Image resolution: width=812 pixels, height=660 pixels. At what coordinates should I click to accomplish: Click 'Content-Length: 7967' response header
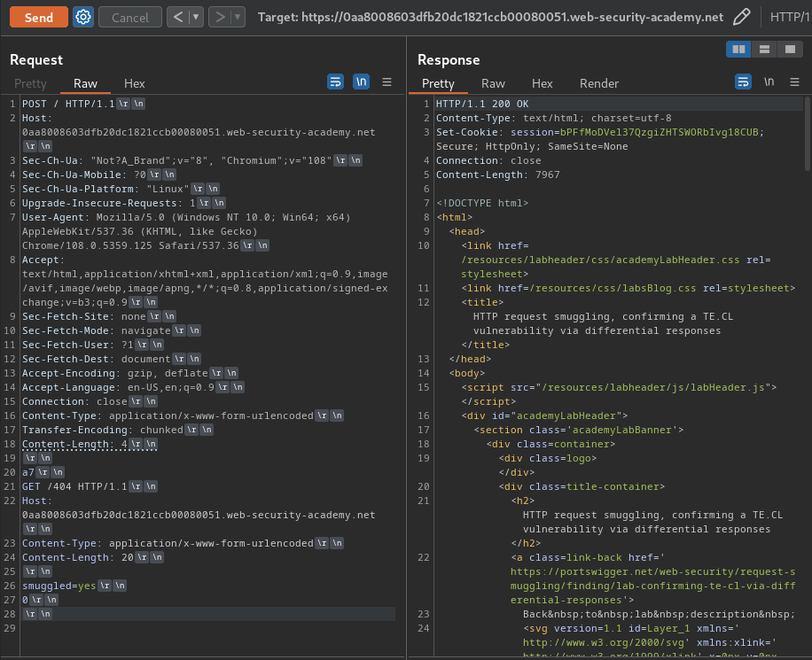pyautogui.click(x=497, y=175)
